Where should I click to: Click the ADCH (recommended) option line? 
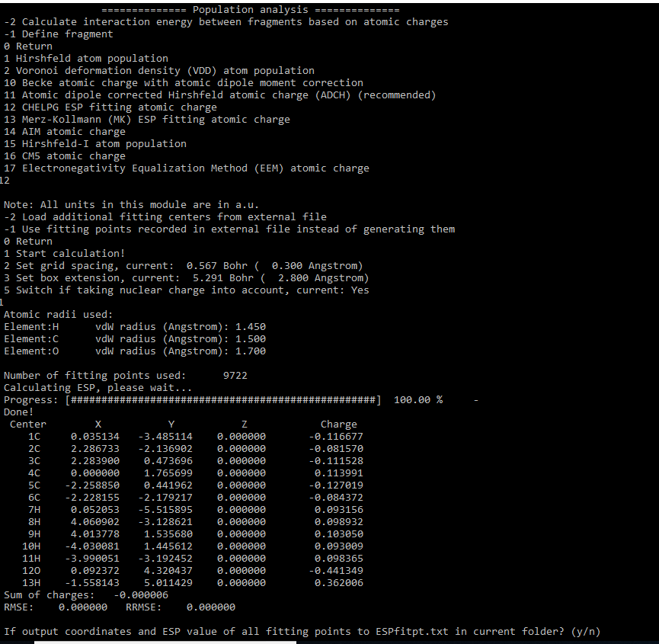click(220, 95)
